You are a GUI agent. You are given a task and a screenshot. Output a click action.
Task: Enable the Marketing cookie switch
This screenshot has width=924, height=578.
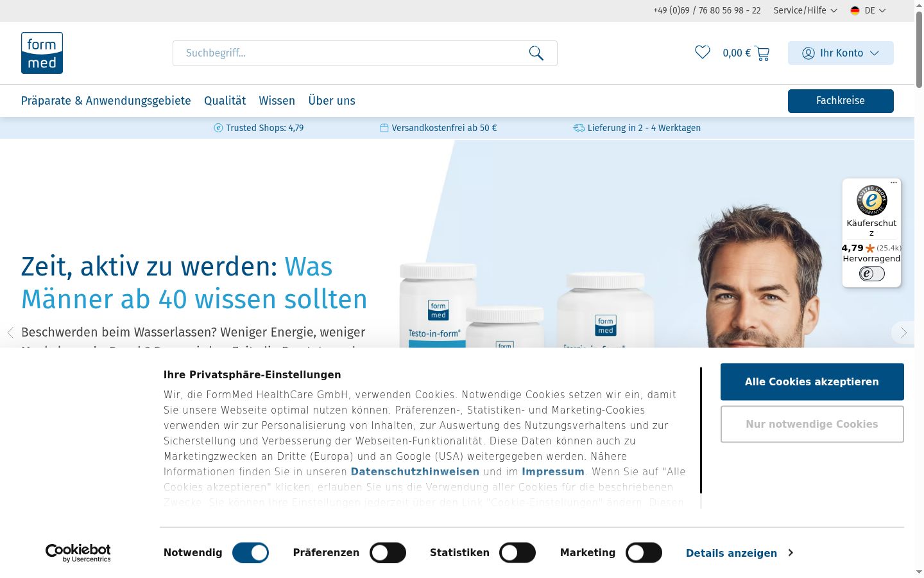coord(644,553)
